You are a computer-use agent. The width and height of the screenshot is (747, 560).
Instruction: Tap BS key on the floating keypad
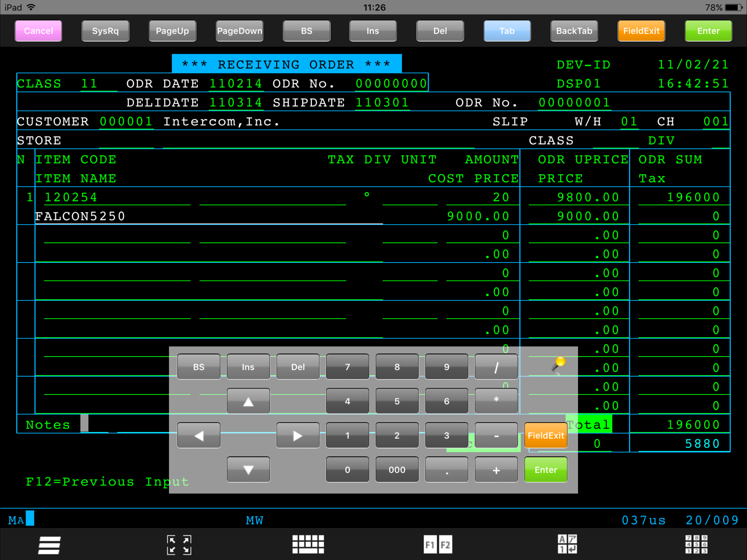(x=199, y=367)
